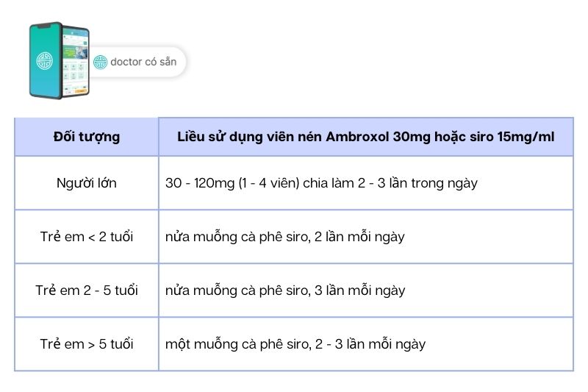Open the 'doctor có sẵn' text link
Screen dimensions: 588x392
click(x=143, y=62)
